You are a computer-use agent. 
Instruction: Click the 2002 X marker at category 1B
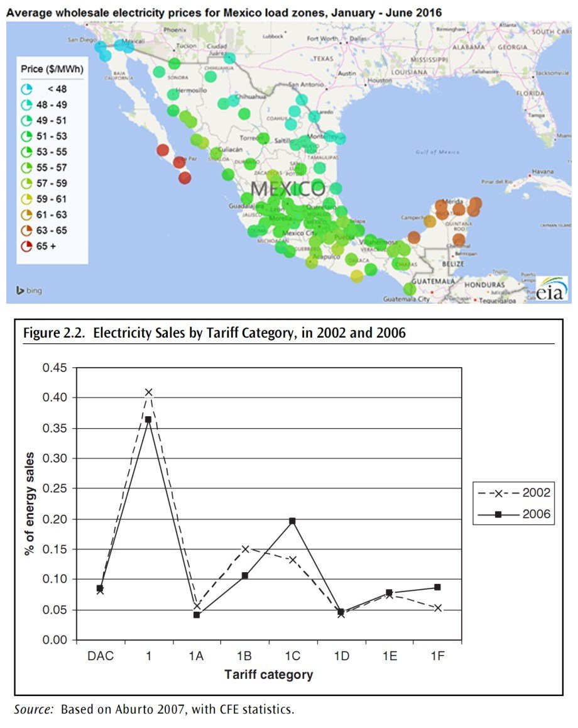pos(246,549)
